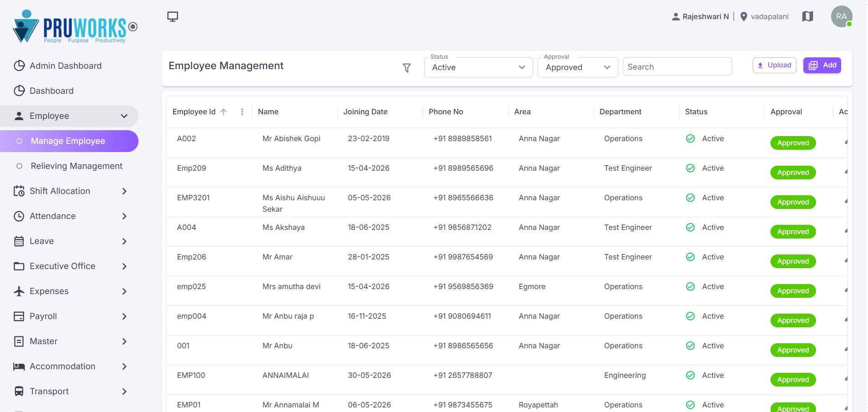Click Royapettah area cell

click(538, 405)
